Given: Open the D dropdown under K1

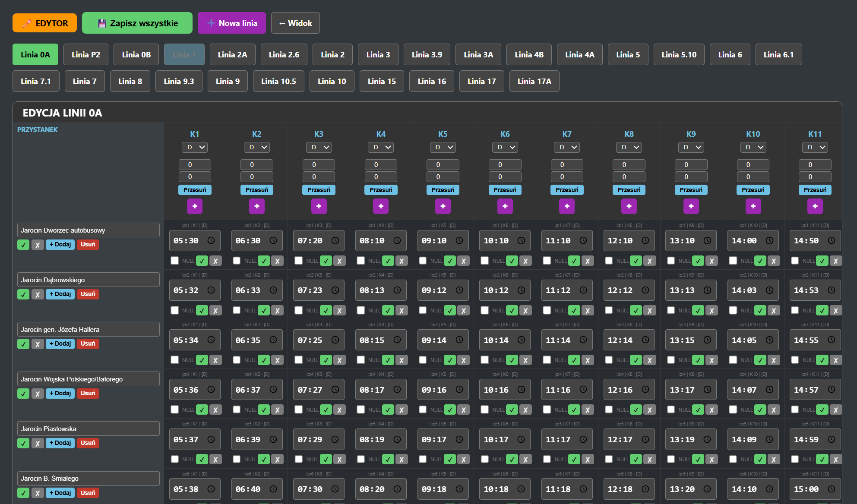Looking at the screenshot, I should click(x=195, y=147).
